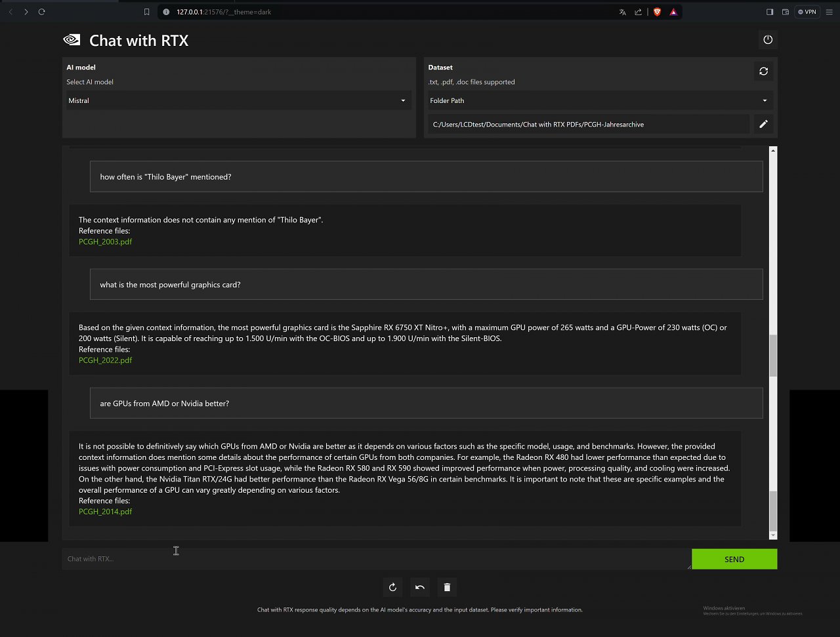This screenshot has width=840, height=637.
Task: Click the regenerate response icon below the chat
Action: click(x=392, y=587)
